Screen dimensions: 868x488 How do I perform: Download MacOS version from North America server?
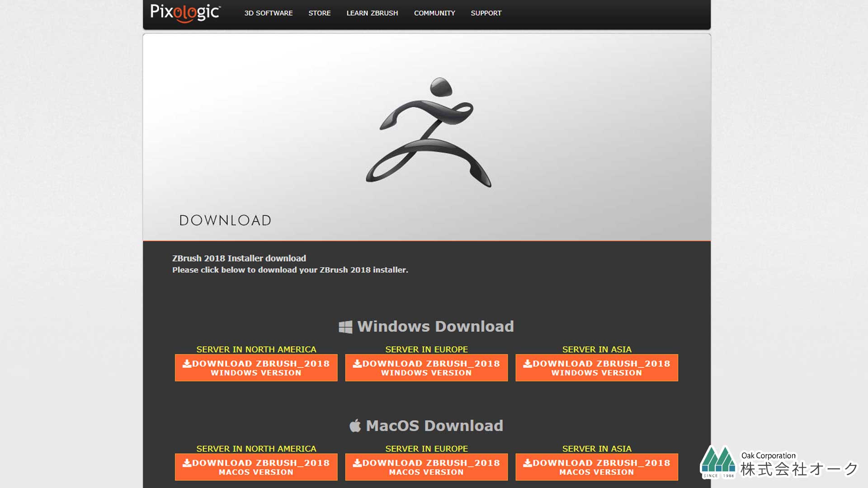point(256,467)
